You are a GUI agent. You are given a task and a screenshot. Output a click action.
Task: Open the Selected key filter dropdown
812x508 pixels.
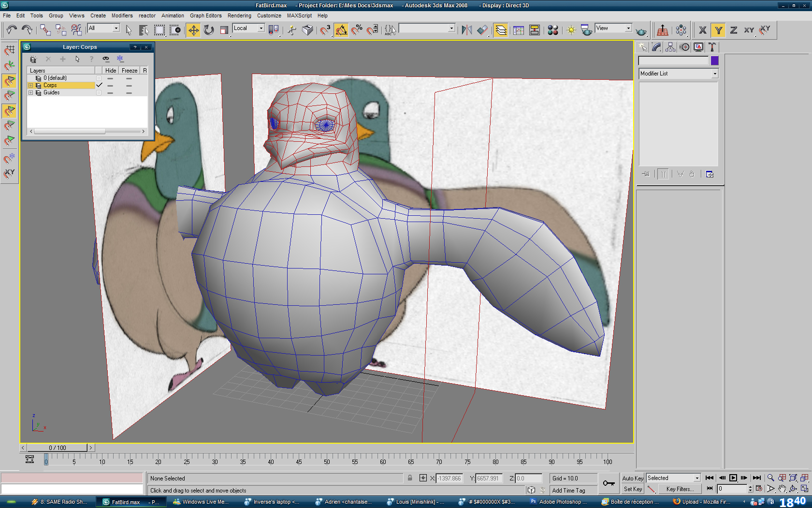pyautogui.click(x=673, y=478)
